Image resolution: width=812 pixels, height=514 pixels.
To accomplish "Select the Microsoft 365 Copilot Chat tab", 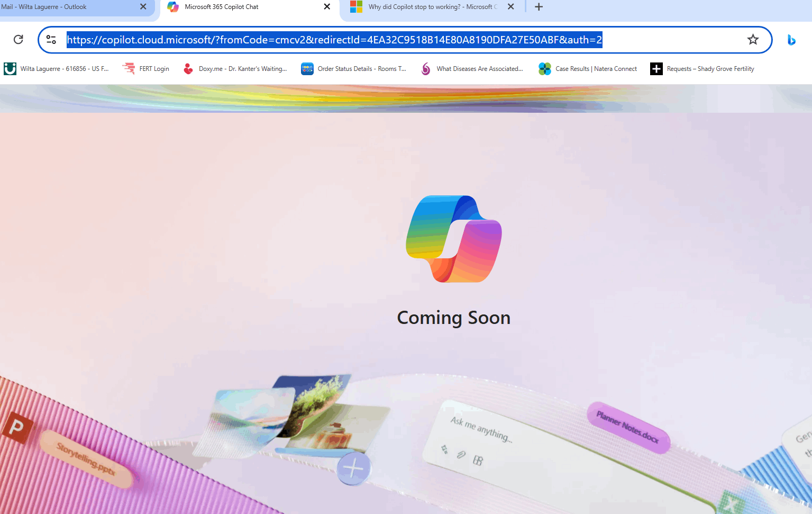I will (x=250, y=7).
